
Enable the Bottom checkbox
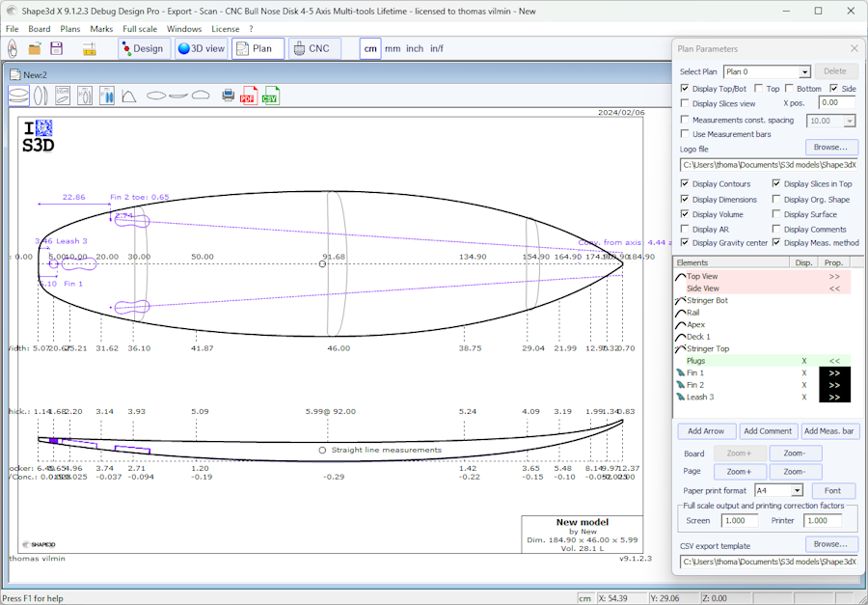click(789, 89)
